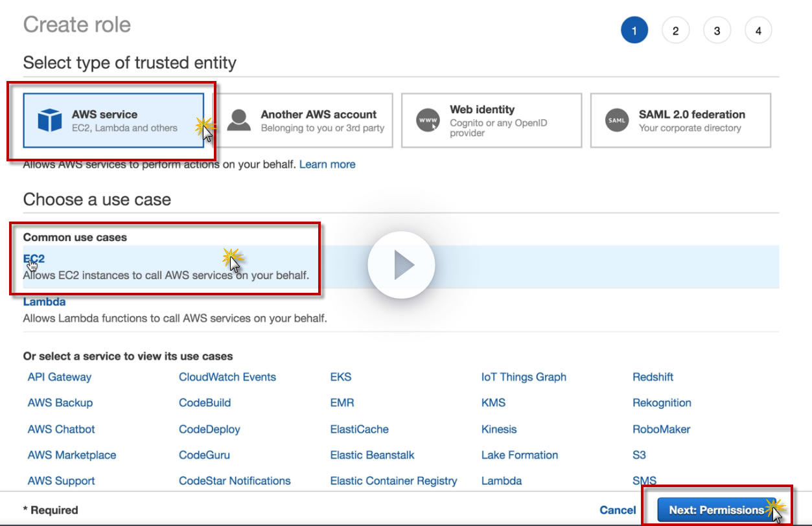Click the Next: Permissions button
This screenshot has width=812, height=526.
717,510
